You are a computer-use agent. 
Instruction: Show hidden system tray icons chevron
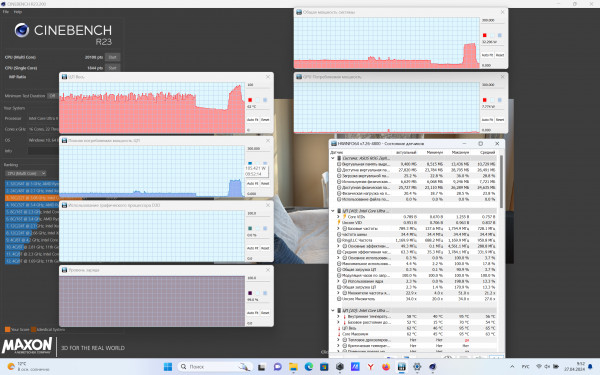[512, 367]
